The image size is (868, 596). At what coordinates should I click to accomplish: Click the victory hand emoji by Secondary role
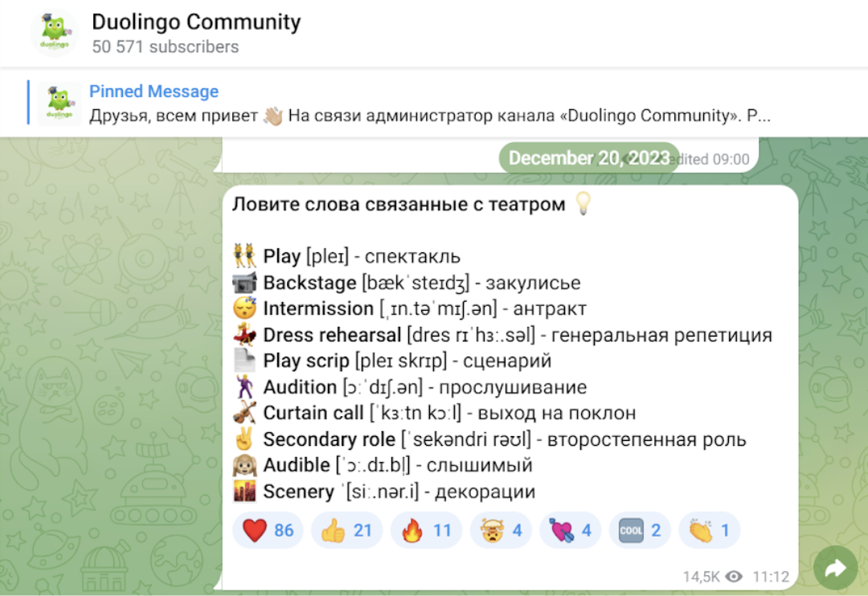[244, 439]
